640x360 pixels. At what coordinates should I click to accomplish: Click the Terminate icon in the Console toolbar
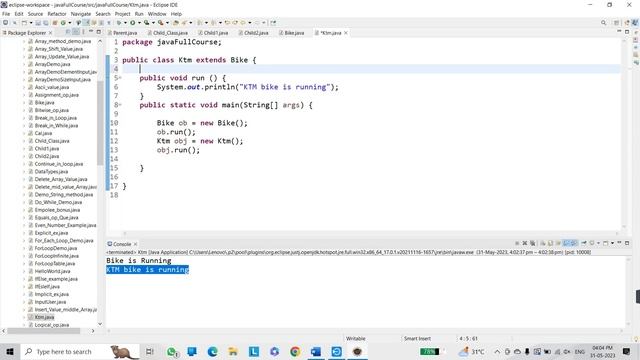(517, 243)
